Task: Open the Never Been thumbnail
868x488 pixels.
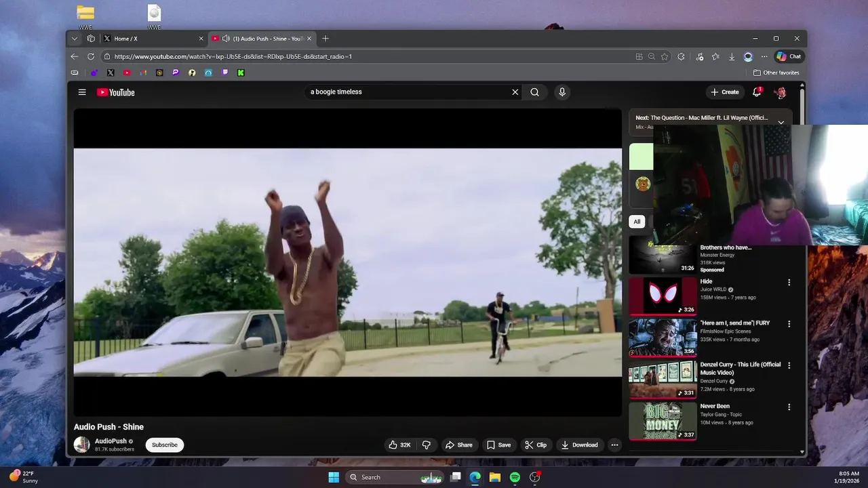Action: [x=663, y=421]
